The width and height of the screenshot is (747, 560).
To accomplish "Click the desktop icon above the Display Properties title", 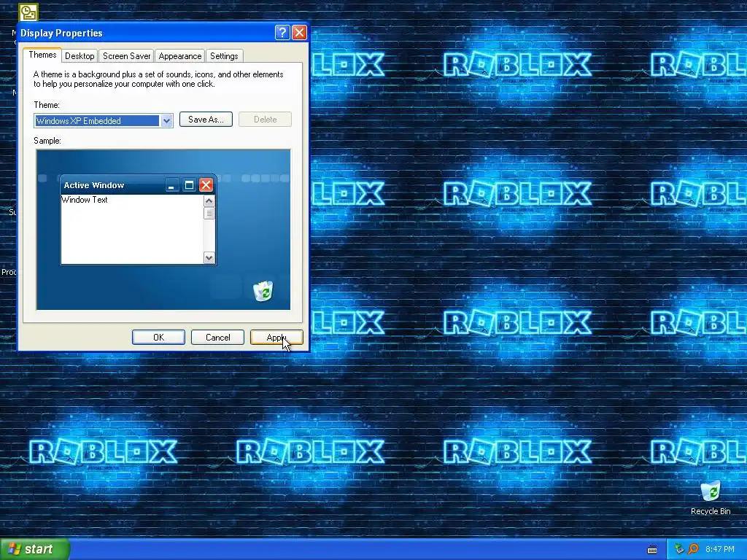I will point(28,12).
